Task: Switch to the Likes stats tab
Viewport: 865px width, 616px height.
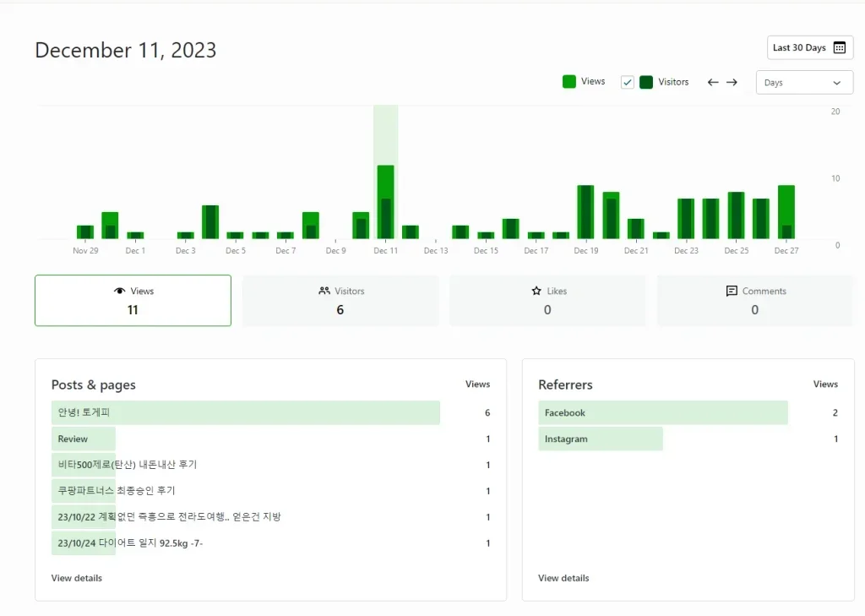Action: (547, 301)
